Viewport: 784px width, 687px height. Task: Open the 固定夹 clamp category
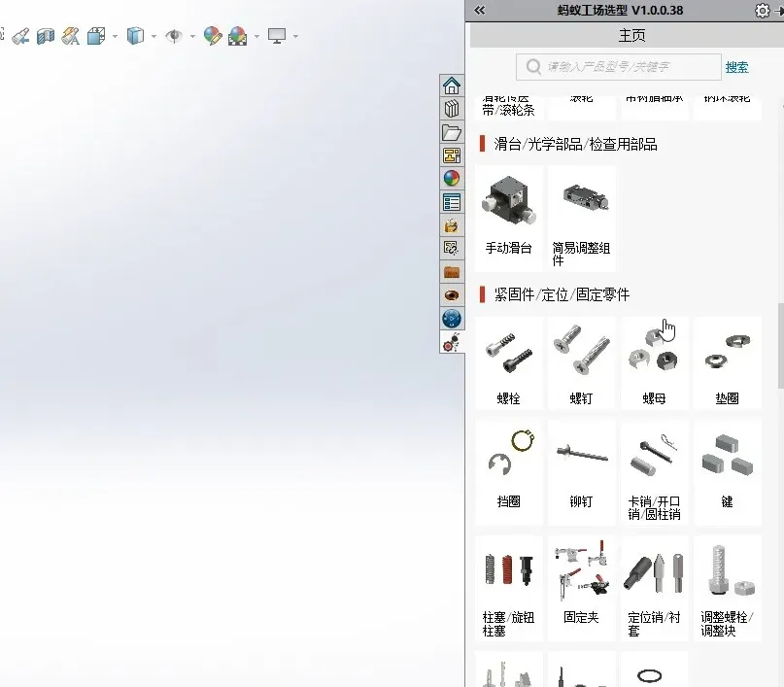click(x=582, y=589)
